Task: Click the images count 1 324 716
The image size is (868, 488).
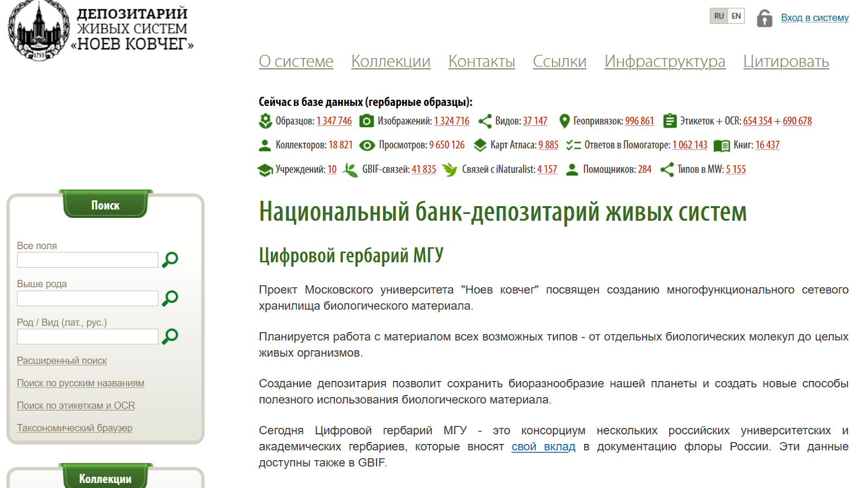Action: tap(451, 121)
